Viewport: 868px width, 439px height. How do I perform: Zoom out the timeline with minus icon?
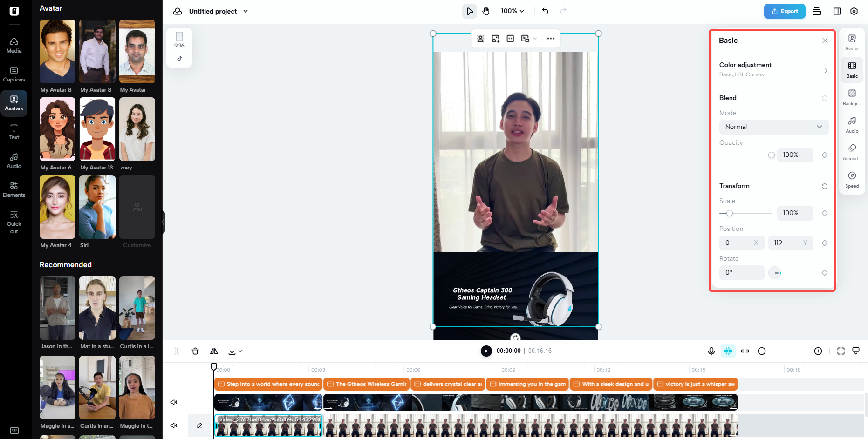[762, 351]
